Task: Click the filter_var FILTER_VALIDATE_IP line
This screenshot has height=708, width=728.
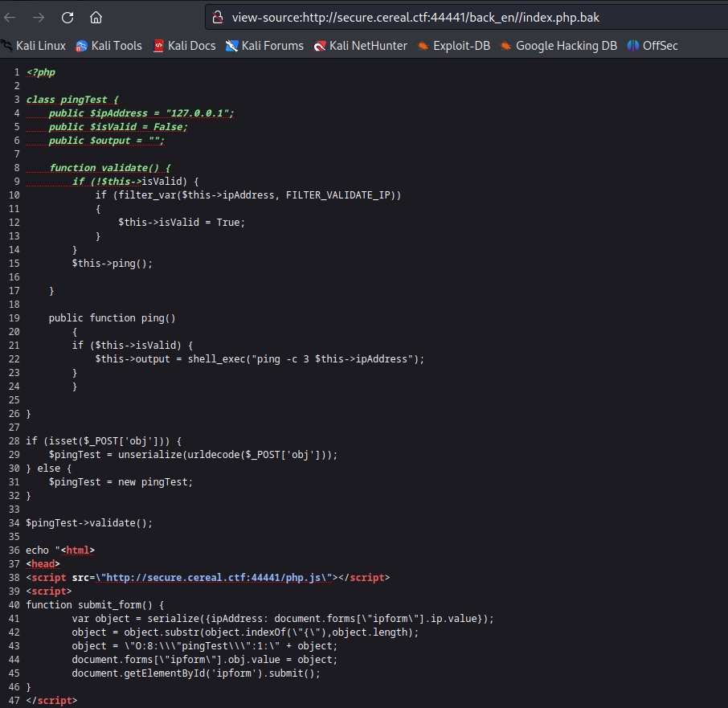Action: tap(248, 195)
